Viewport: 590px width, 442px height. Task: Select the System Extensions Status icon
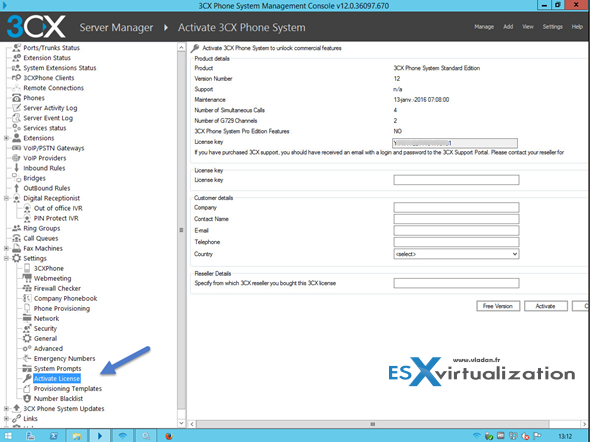(x=16, y=68)
